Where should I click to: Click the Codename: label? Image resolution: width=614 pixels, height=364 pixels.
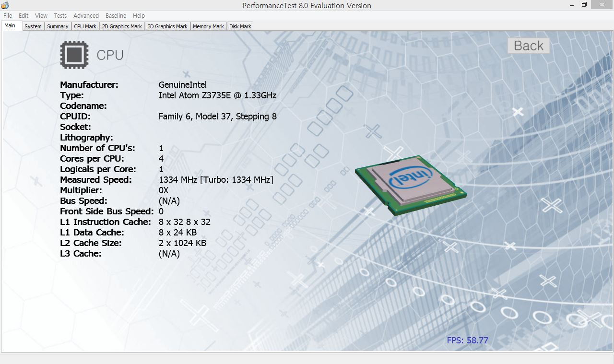[83, 106]
